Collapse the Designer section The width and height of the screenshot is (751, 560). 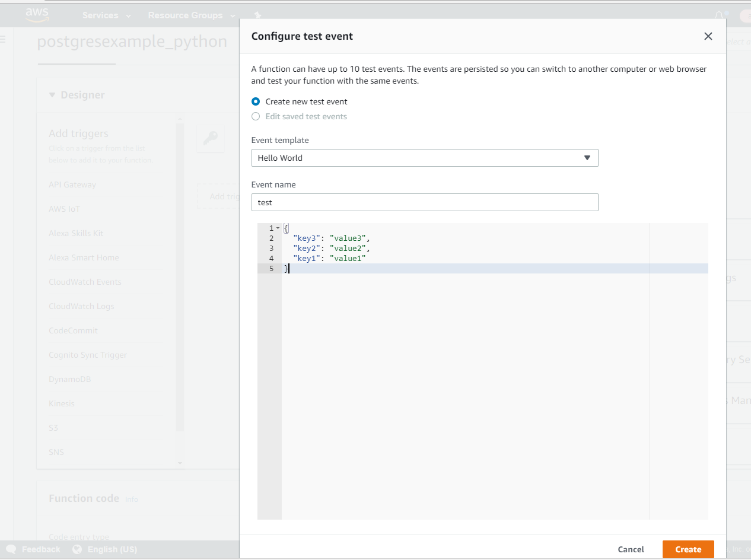[x=52, y=95]
